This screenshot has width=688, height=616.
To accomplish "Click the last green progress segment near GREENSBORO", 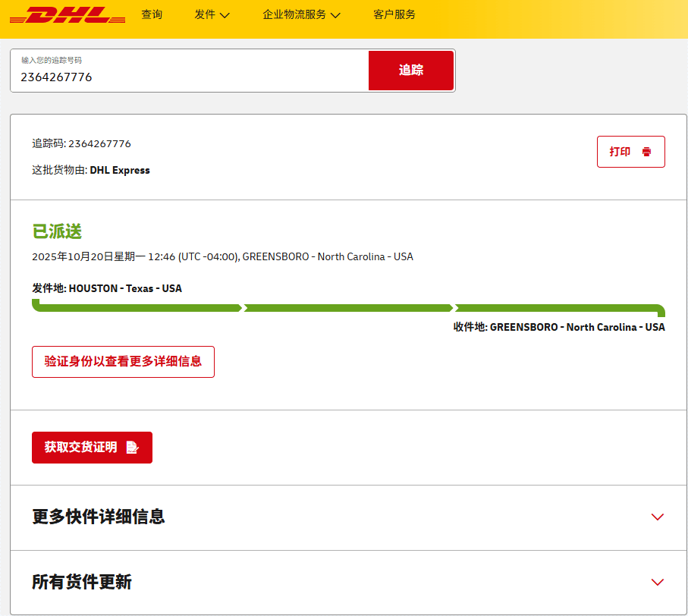I will pos(558,308).
